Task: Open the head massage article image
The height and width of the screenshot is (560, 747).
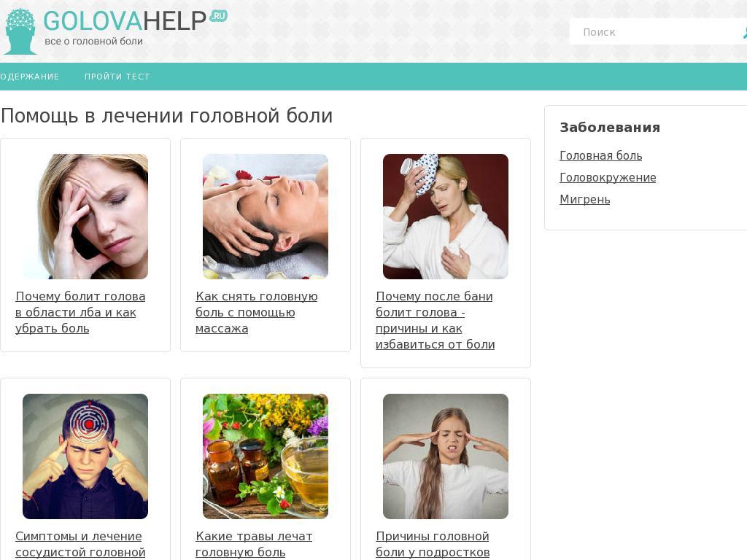Action: [x=266, y=216]
